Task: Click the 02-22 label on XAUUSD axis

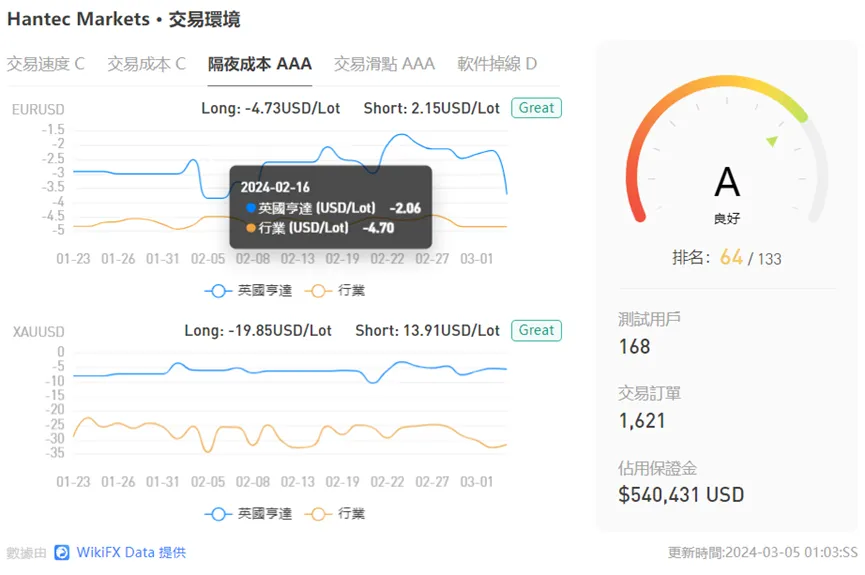Action: coord(387,482)
